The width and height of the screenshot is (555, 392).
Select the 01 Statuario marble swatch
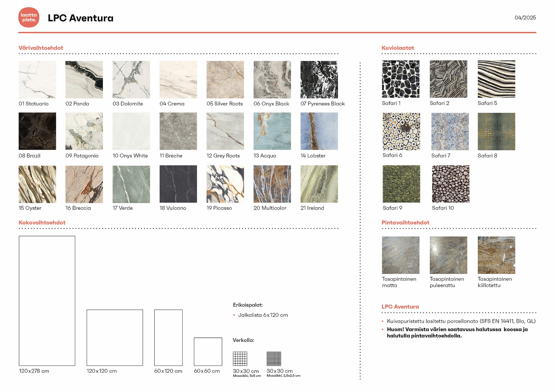[37, 79]
